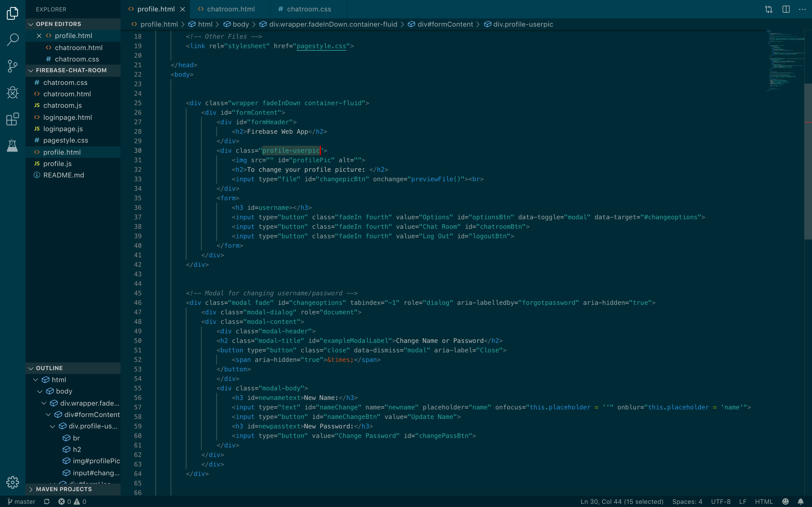Click the sync changes icon in status bar

point(47,501)
